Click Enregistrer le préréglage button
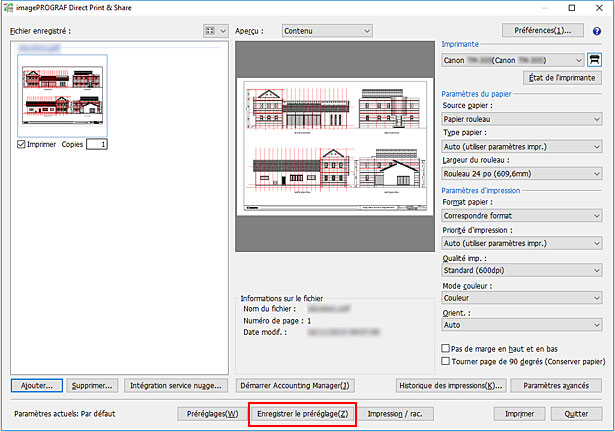This screenshot has height=432, width=615. 302,413
